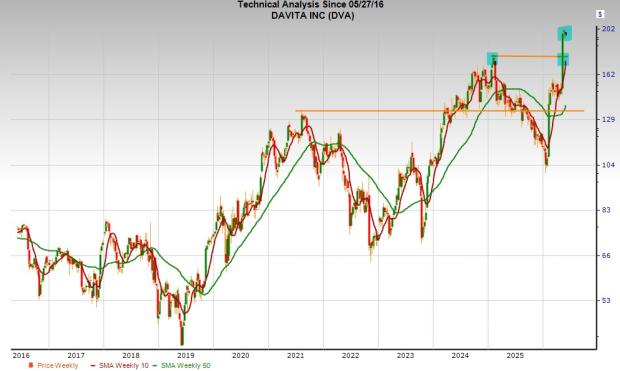Click the 2022 year axis label
Viewport: 620px width, 371px height.
click(350, 355)
